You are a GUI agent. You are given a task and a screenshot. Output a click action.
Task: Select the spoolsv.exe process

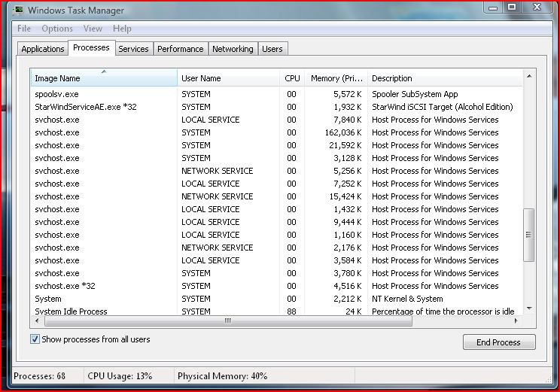pyautogui.click(x=276, y=94)
